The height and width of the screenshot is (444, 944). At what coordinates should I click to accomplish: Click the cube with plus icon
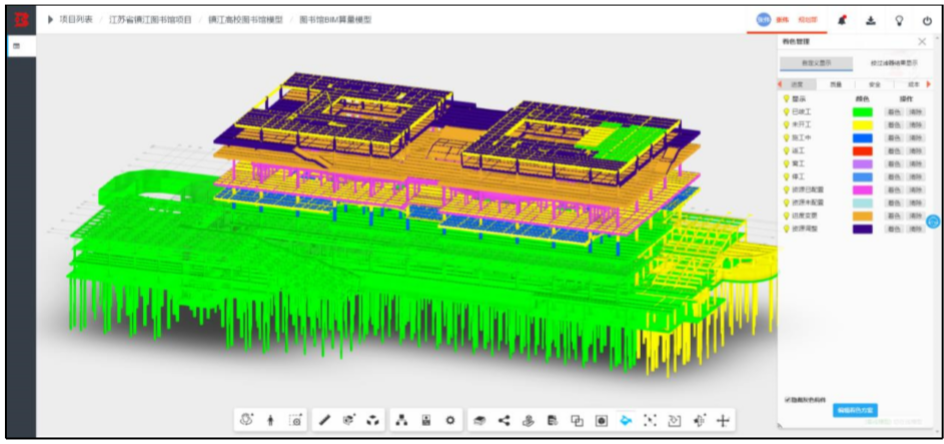coord(699,421)
